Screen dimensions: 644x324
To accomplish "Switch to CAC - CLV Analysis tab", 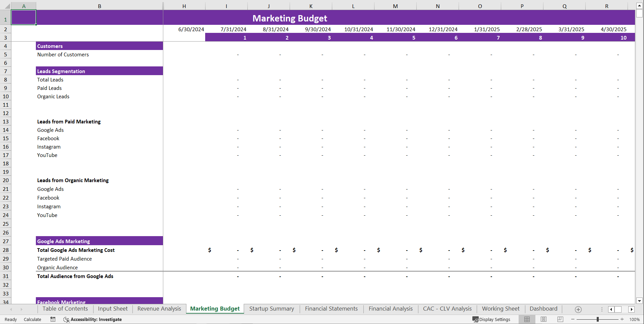I will pyautogui.click(x=447, y=309).
